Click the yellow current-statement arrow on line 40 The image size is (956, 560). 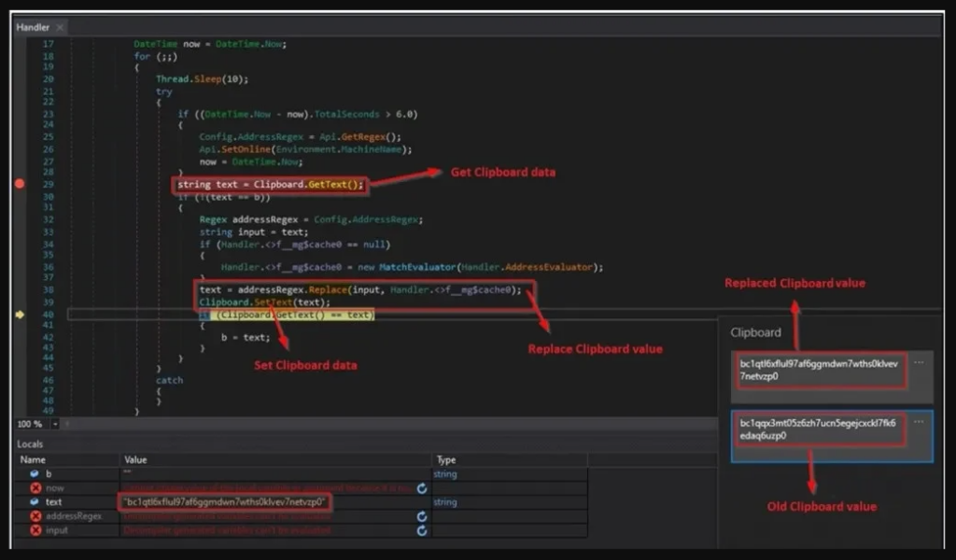(x=20, y=315)
